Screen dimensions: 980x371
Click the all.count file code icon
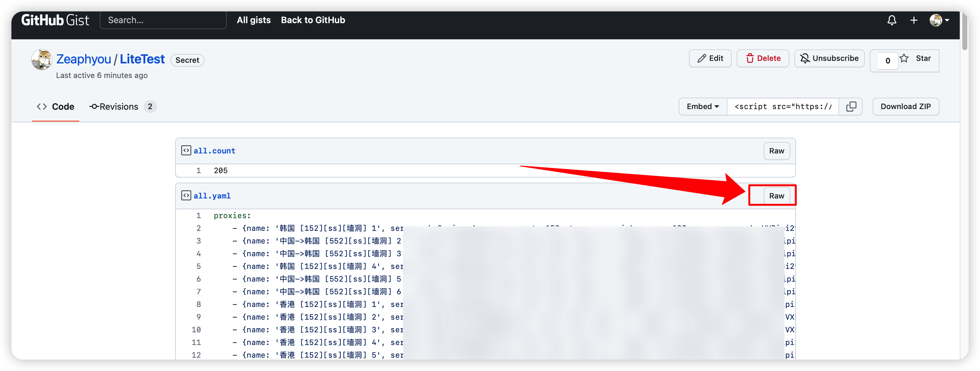pos(186,150)
